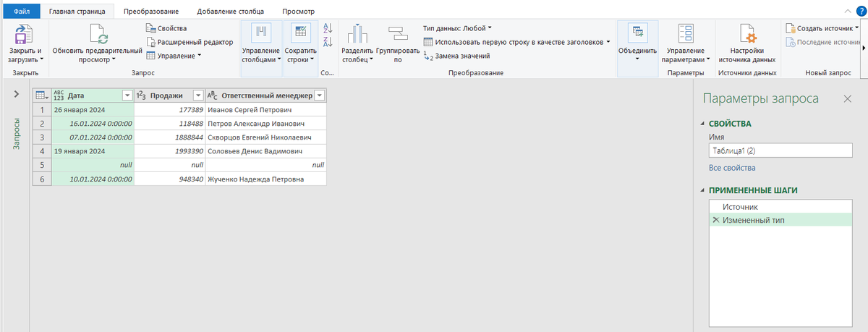Click the cell Петров Александр Иванович
Viewport: 868px width, 332px height.
(x=265, y=124)
